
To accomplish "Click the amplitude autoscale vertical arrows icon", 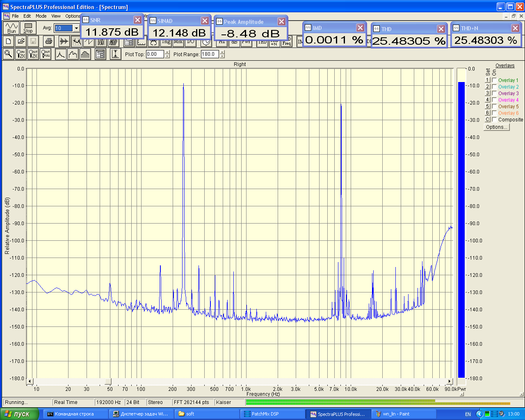I will [116, 54].
